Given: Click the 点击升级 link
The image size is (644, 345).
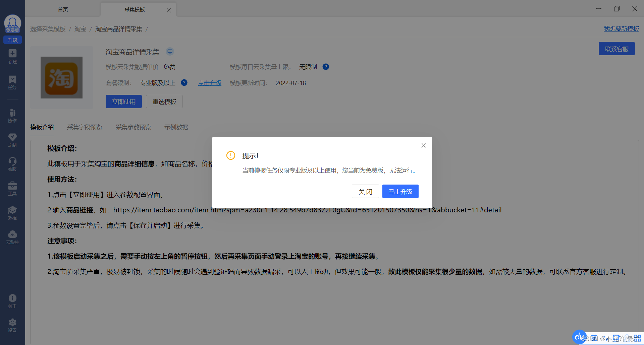Looking at the screenshot, I should [x=210, y=83].
